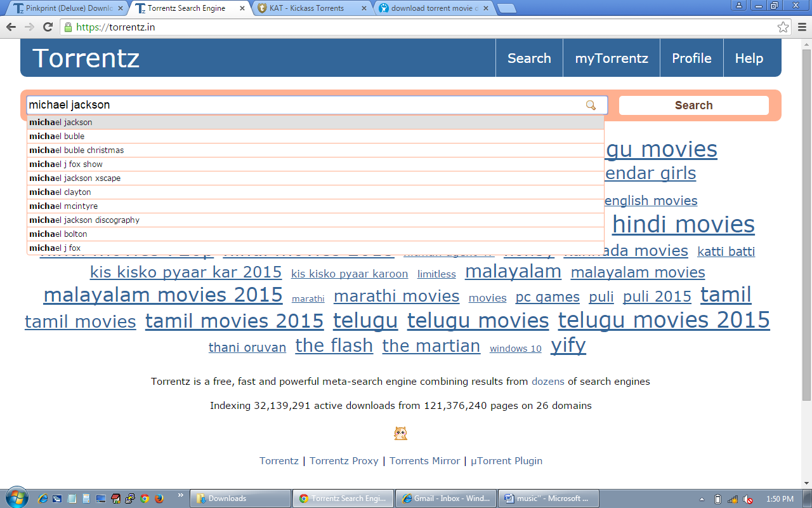Open the Help nav item
Screen dimensions: 812x508
749,58
